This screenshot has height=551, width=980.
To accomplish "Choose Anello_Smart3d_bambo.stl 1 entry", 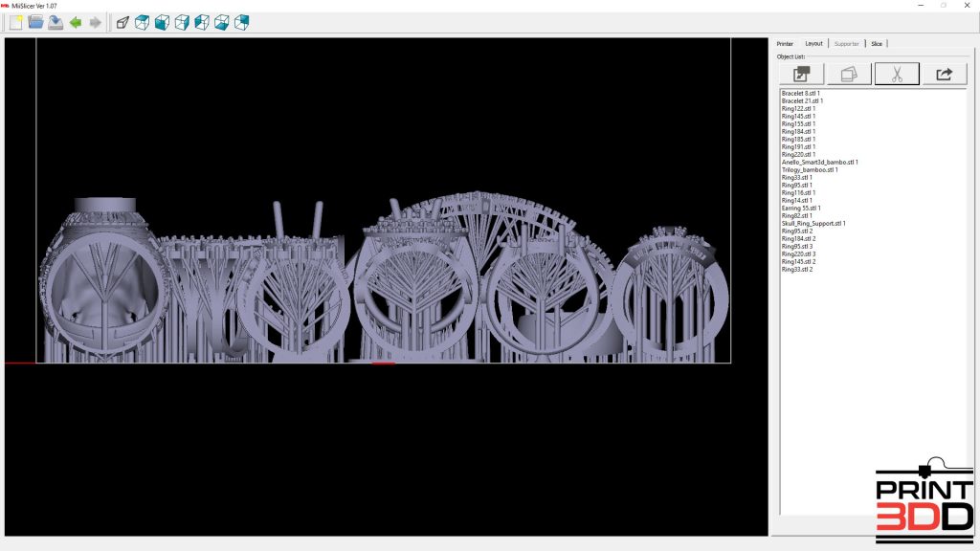I will click(819, 162).
